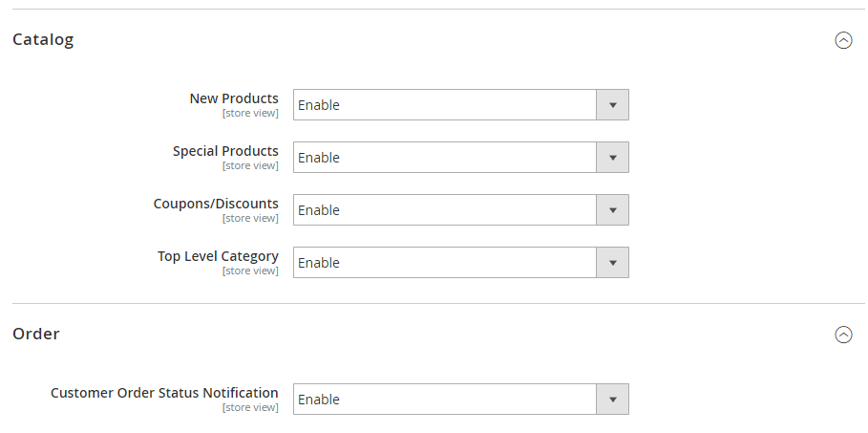This screenshot has height=433, width=868.
Task: Open the Top Level Category select field
Action: (x=460, y=263)
